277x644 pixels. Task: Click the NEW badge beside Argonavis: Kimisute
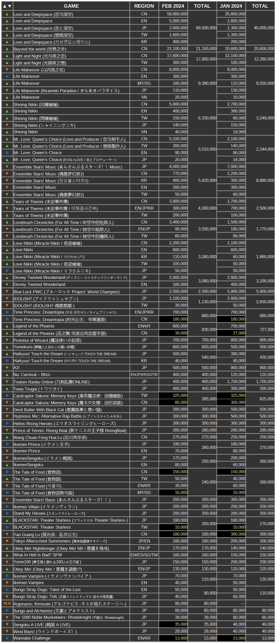click(7, 603)
